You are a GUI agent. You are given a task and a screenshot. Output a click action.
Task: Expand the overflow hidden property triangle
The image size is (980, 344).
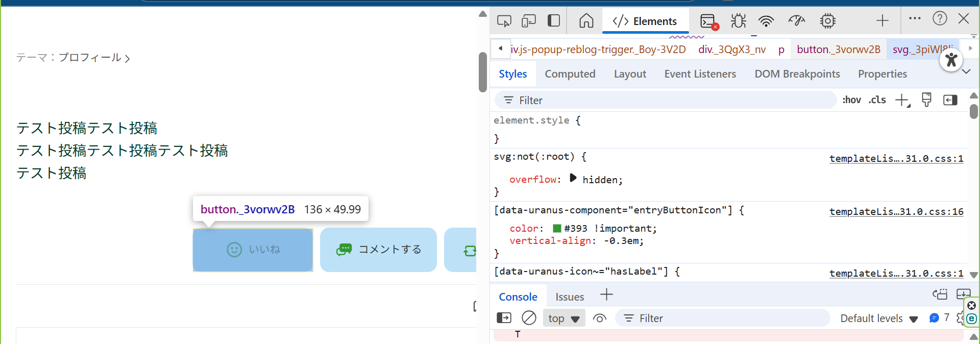(573, 178)
